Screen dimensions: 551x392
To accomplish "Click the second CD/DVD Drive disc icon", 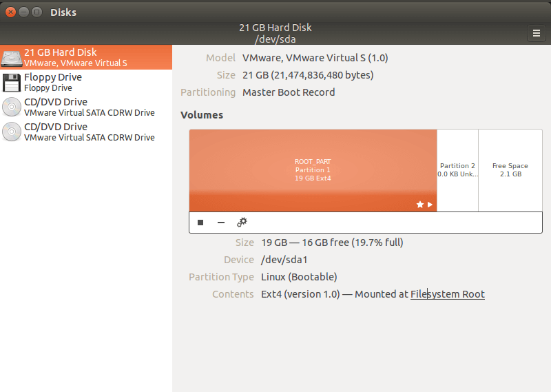I will [x=12, y=132].
